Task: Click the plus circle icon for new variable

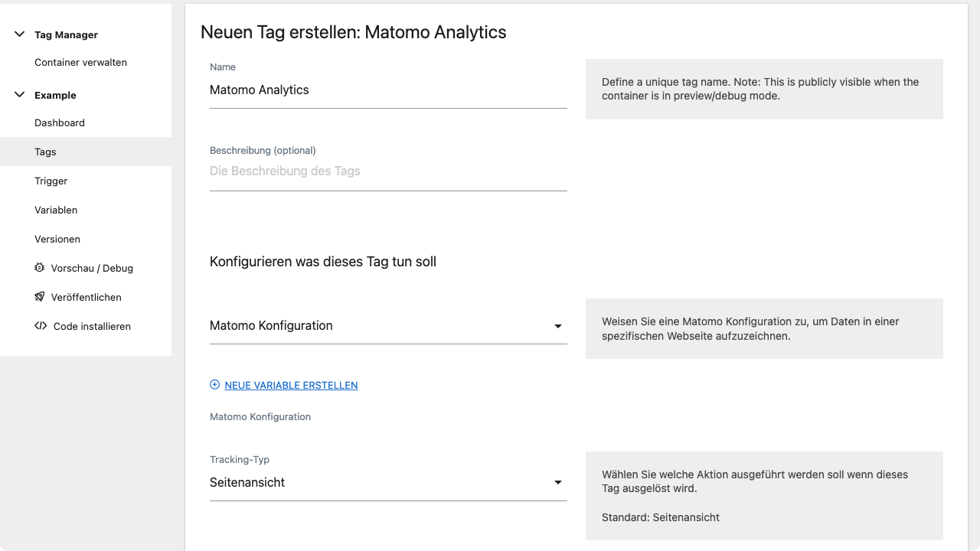Action: (214, 385)
